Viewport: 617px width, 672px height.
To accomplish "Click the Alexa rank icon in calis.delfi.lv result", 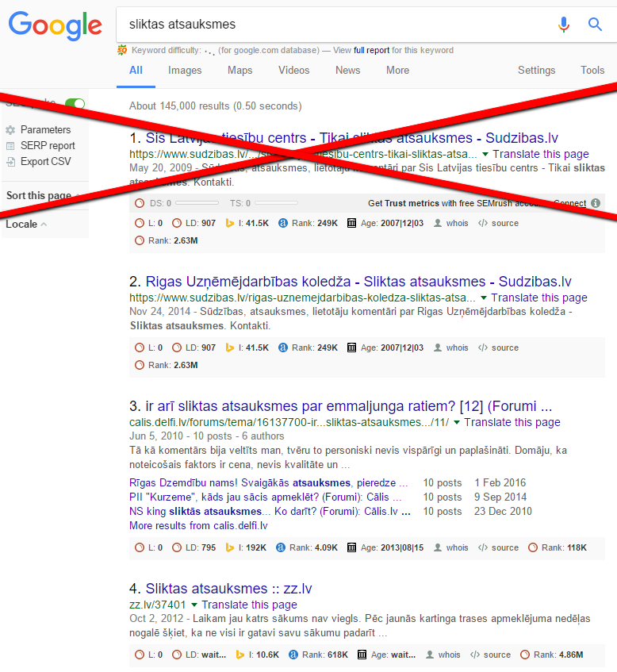I will click(281, 547).
